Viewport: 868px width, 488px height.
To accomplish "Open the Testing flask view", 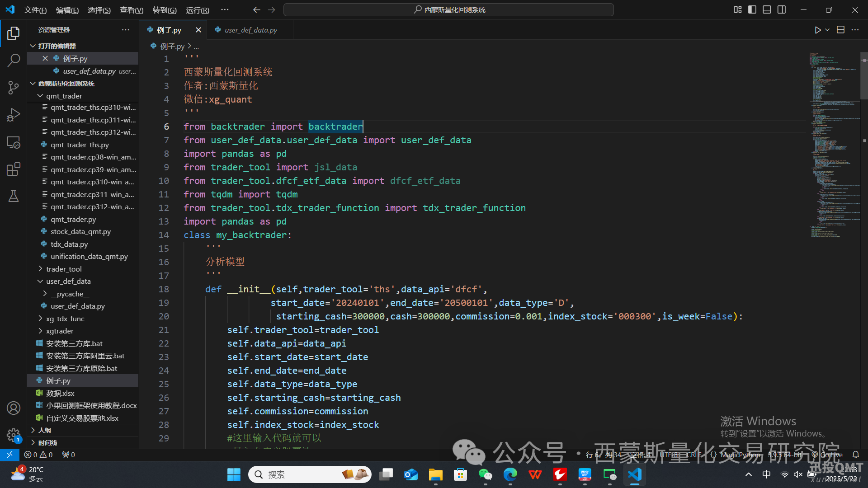I will pyautogui.click(x=14, y=196).
